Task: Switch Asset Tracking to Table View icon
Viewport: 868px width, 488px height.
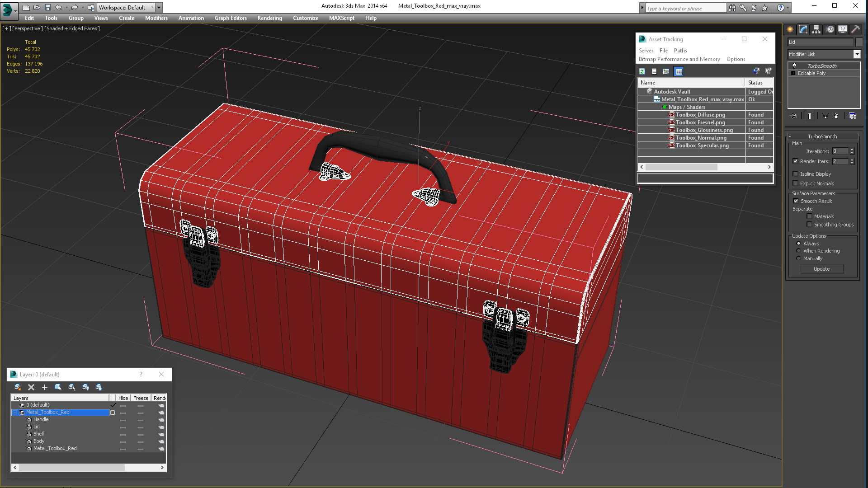Action: [x=679, y=71]
